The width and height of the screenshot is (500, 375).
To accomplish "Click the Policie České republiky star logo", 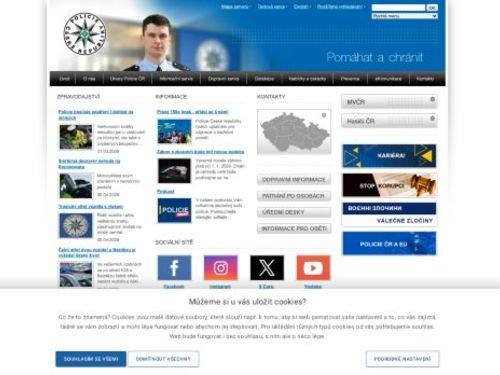I will [85, 34].
